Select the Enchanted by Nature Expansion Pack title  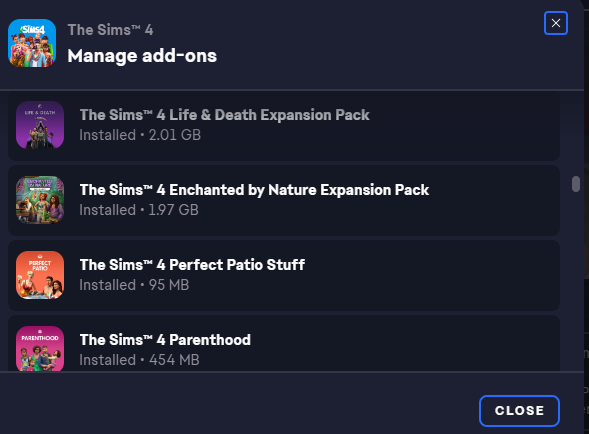coord(254,190)
